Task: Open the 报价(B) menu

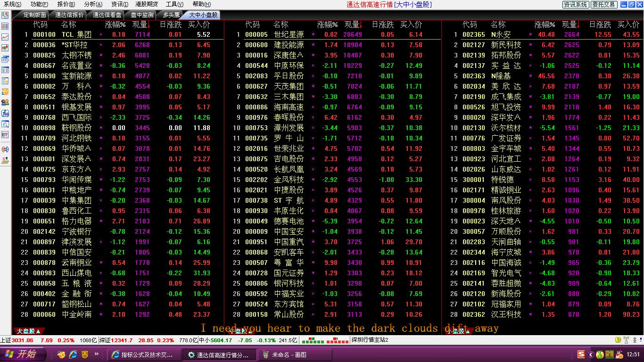Action: 66,4
